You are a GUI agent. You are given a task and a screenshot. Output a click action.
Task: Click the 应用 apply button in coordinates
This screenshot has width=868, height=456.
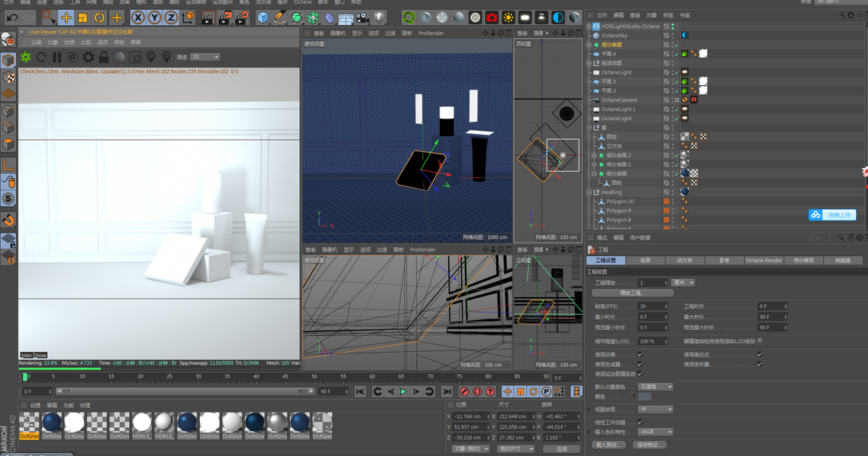[561, 449]
